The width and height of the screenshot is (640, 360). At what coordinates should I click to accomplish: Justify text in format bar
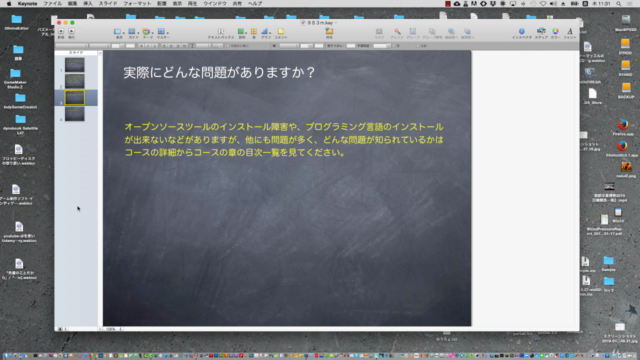coord(184,46)
